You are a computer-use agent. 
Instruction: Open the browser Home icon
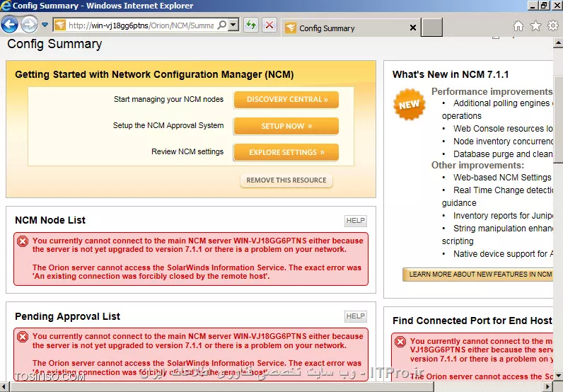(518, 26)
